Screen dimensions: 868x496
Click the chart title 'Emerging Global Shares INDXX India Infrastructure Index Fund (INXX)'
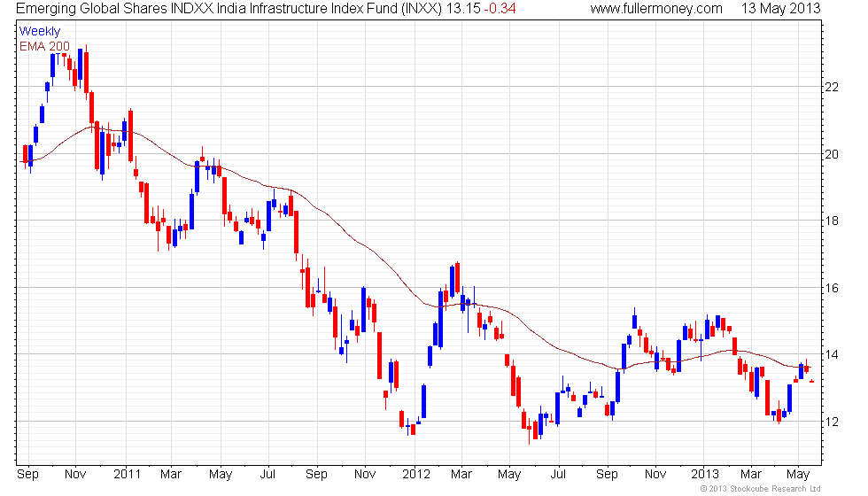click(229, 9)
